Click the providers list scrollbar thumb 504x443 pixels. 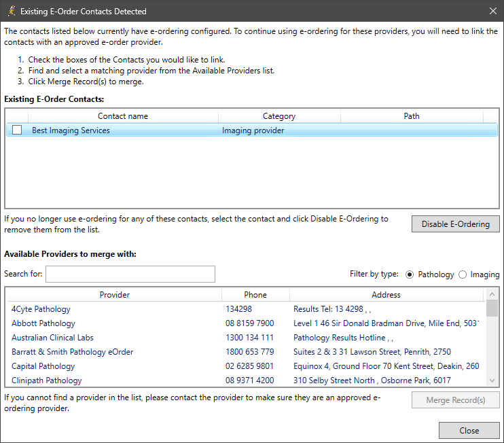[492, 308]
